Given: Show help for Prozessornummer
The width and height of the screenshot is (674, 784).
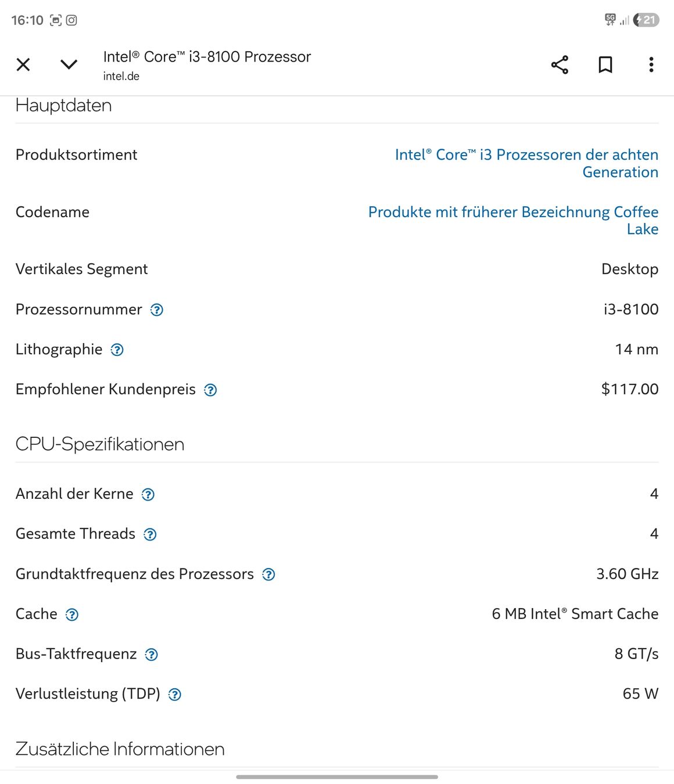Looking at the screenshot, I should point(157,310).
